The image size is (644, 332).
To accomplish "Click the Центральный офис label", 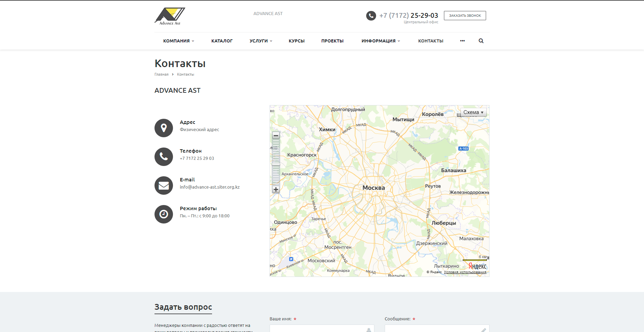I will coord(421,22).
